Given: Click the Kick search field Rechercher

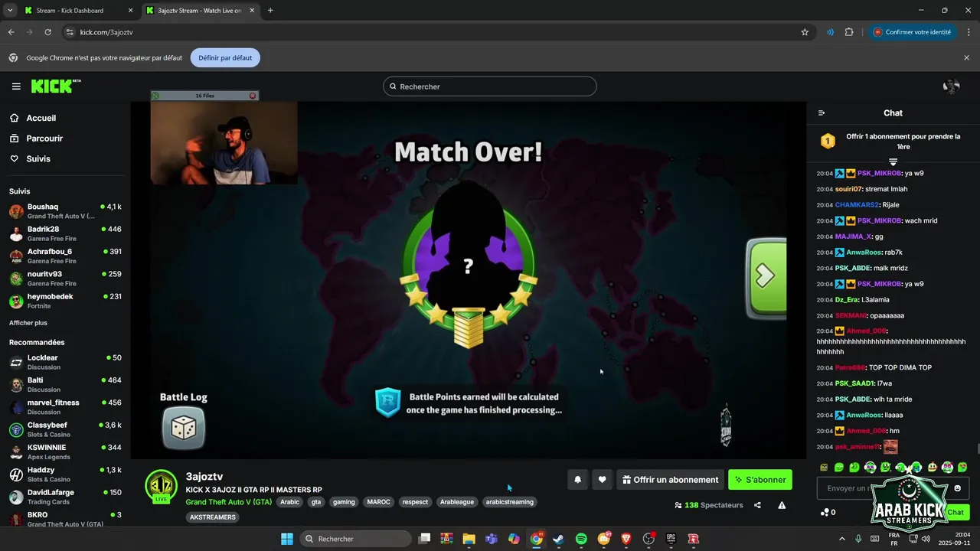Looking at the screenshot, I should [x=490, y=86].
